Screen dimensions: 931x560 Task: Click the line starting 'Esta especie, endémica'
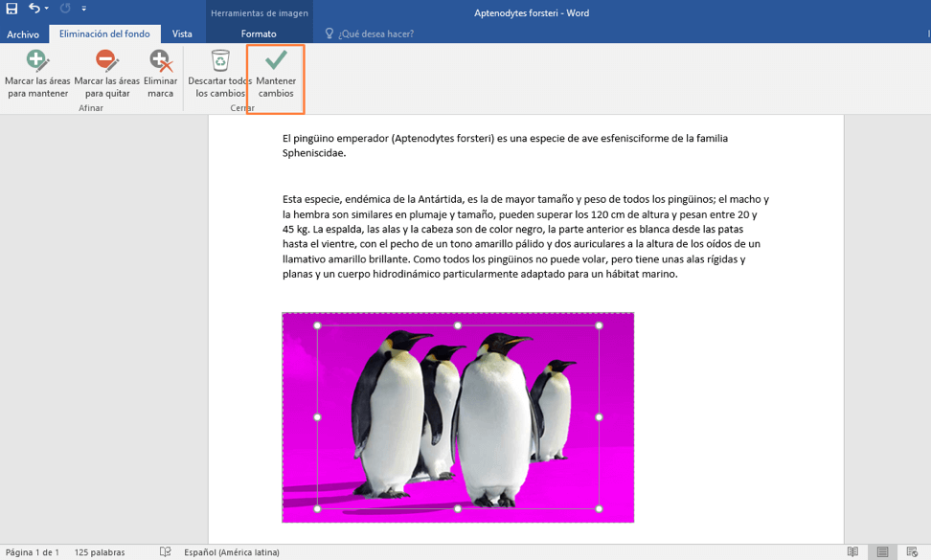click(526, 199)
